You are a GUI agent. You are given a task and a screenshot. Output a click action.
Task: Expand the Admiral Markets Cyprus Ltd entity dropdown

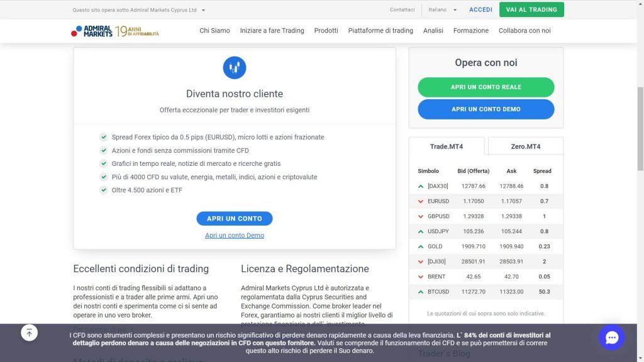pyautogui.click(x=138, y=10)
